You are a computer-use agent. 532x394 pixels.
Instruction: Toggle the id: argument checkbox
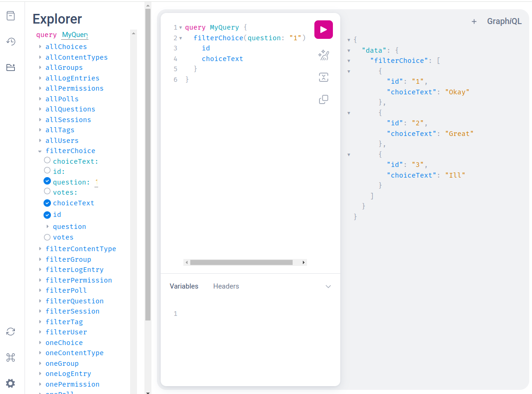pos(47,170)
